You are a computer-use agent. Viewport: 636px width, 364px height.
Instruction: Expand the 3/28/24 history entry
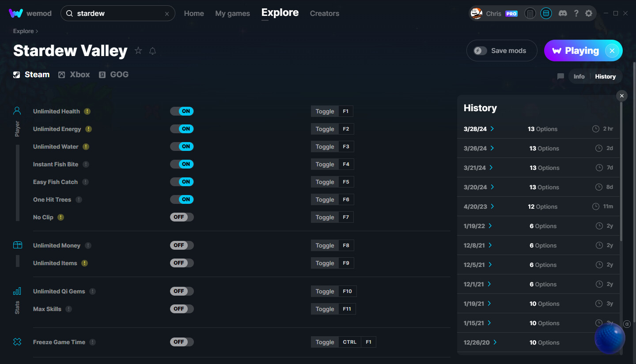[x=492, y=129]
